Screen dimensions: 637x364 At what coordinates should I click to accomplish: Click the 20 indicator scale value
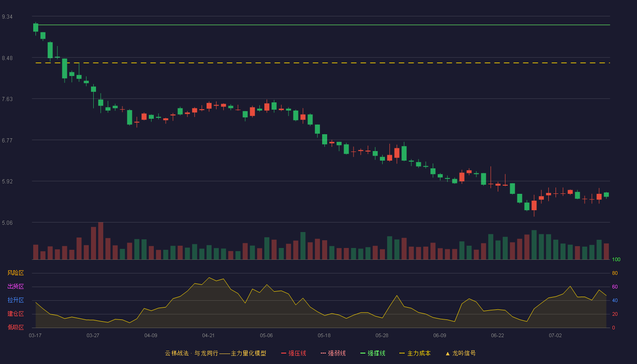point(615,314)
